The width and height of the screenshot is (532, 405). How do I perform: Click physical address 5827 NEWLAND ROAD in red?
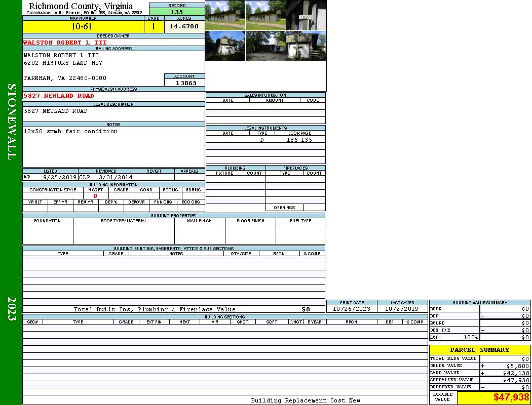(59, 96)
